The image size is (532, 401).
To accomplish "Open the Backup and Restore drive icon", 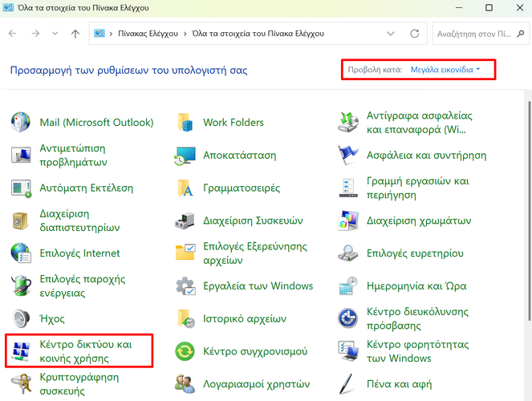I will tap(348, 122).
